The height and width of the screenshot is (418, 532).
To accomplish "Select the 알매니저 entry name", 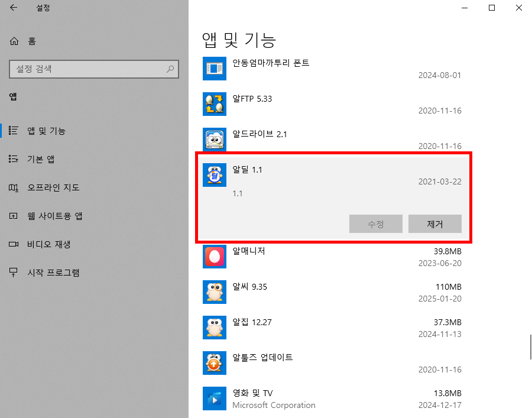I will tap(248, 251).
